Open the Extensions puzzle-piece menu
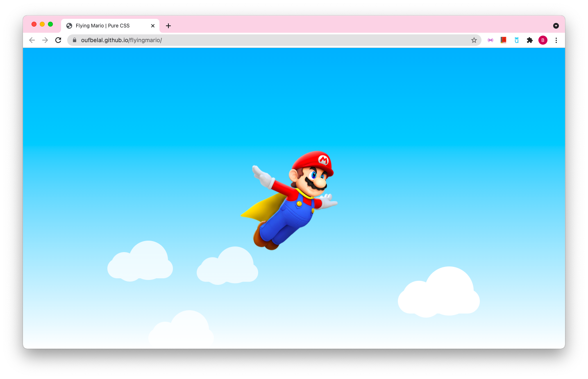 (x=530, y=40)
